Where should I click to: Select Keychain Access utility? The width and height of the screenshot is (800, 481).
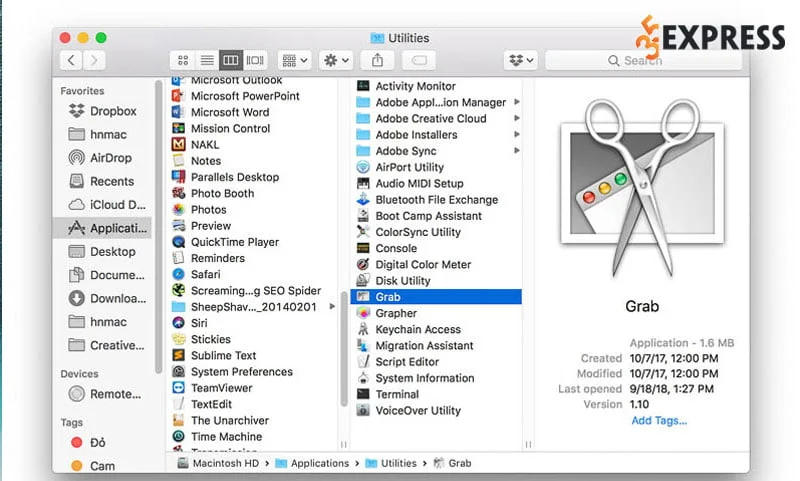409,330
